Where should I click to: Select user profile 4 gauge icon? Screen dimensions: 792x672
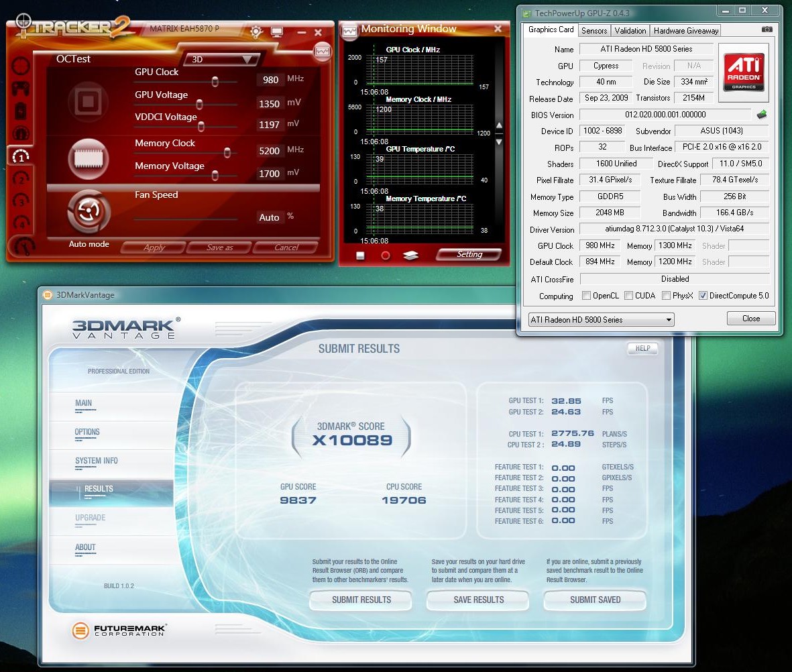point(21,222)
